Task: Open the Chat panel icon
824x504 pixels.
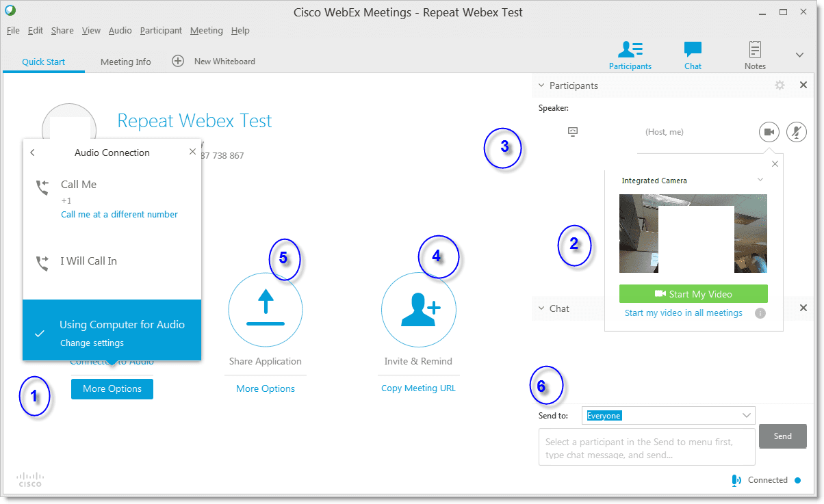Action: click(x=693, y=50)
